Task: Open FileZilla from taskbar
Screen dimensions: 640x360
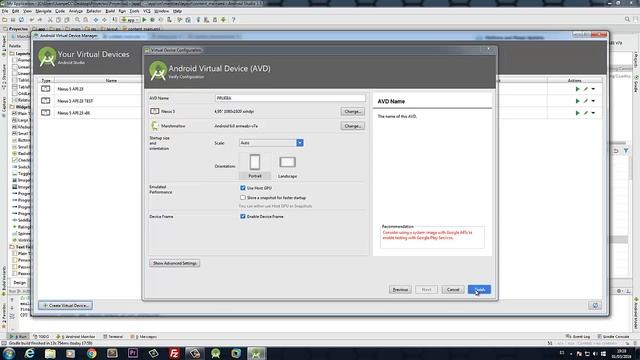Action: tap(174, 353)
